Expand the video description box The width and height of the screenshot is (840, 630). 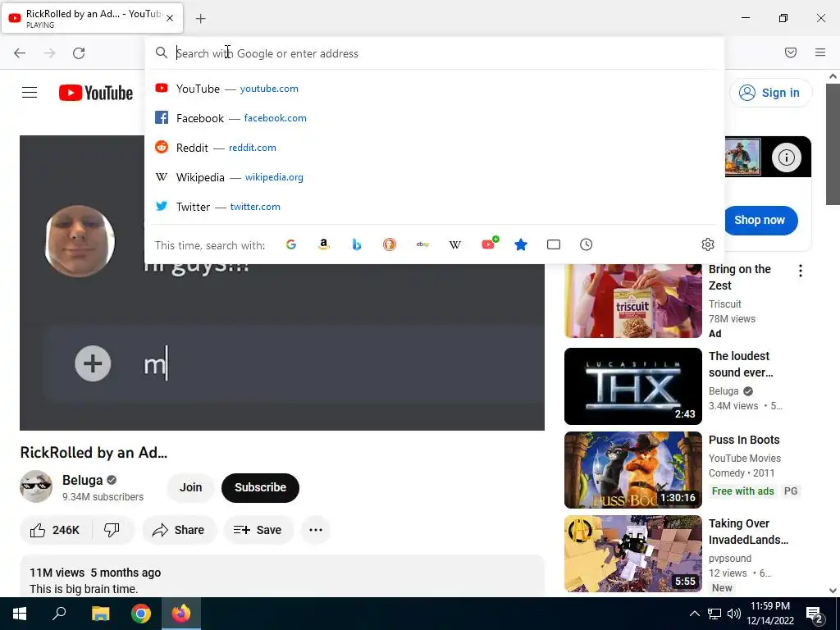tap(282, 577)
